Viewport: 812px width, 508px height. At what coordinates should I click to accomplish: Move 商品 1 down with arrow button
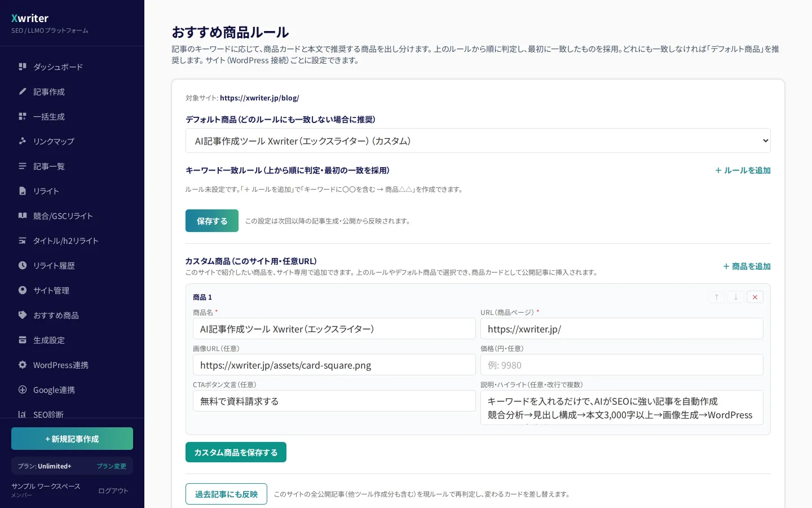coord(736,297)
